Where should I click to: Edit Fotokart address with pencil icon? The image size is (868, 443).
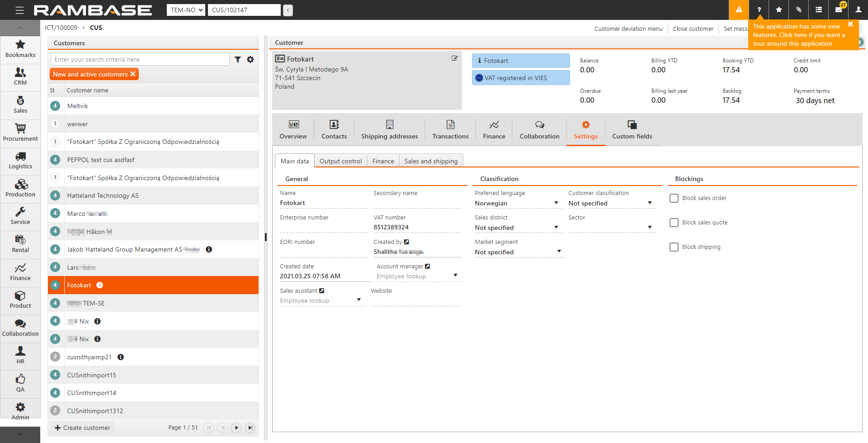tap(454, 58)
